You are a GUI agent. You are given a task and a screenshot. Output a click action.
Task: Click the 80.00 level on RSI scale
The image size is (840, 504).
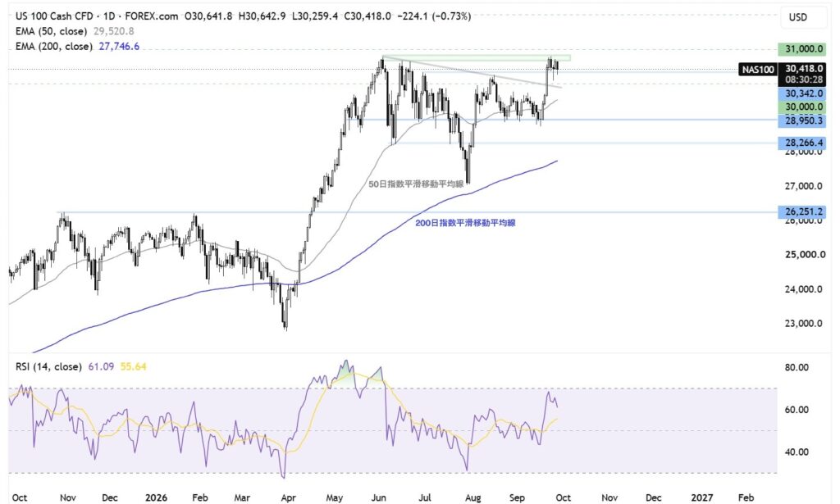click(797, 368)
